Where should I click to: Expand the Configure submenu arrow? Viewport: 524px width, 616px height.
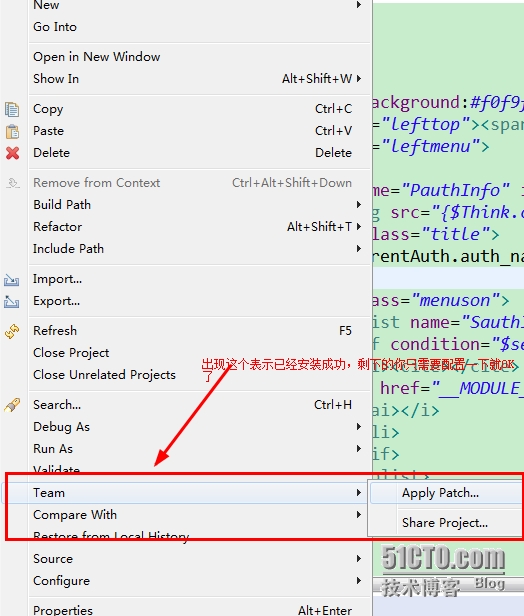[359, 581]
